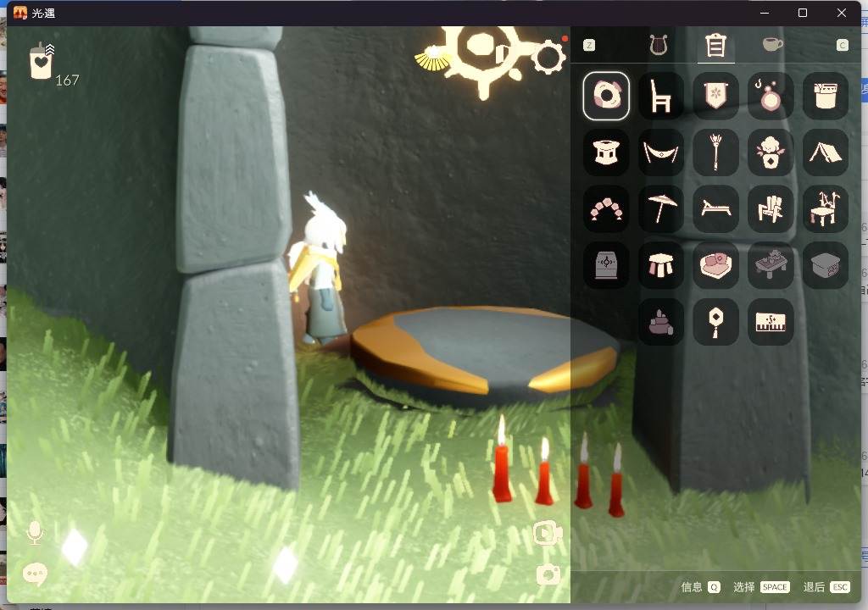This screenshot has width=868, height=610.
Task: Take a screenshot with camera icon
Action: pos(548,574)
